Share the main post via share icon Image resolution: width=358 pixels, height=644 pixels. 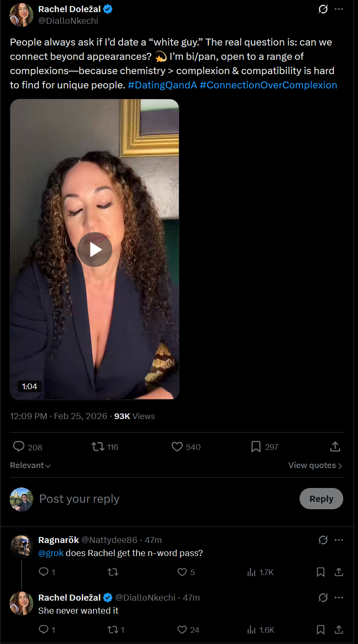[335, 447]
